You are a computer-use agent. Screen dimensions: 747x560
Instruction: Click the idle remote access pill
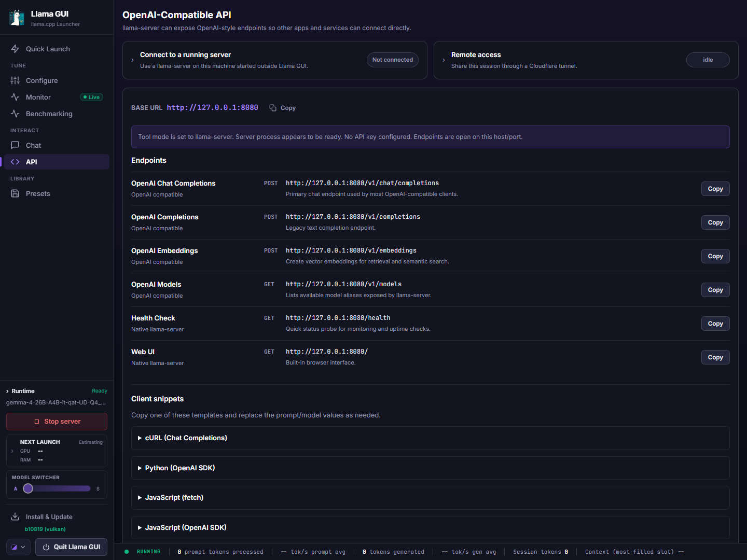click(708, 60)
